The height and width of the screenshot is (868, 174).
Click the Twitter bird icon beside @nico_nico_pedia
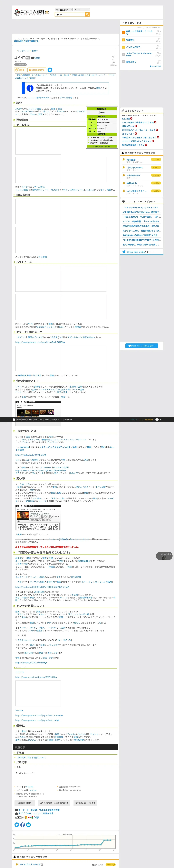tap(124, 252)
